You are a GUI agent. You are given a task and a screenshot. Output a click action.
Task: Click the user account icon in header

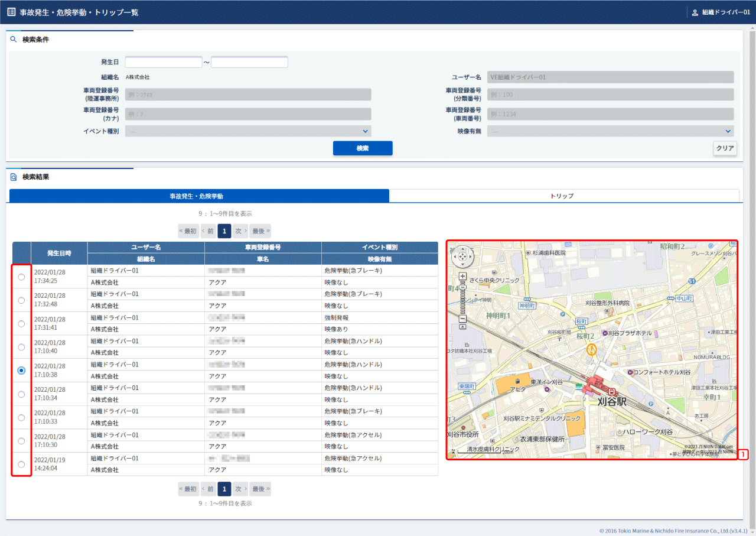coord(695,12)
